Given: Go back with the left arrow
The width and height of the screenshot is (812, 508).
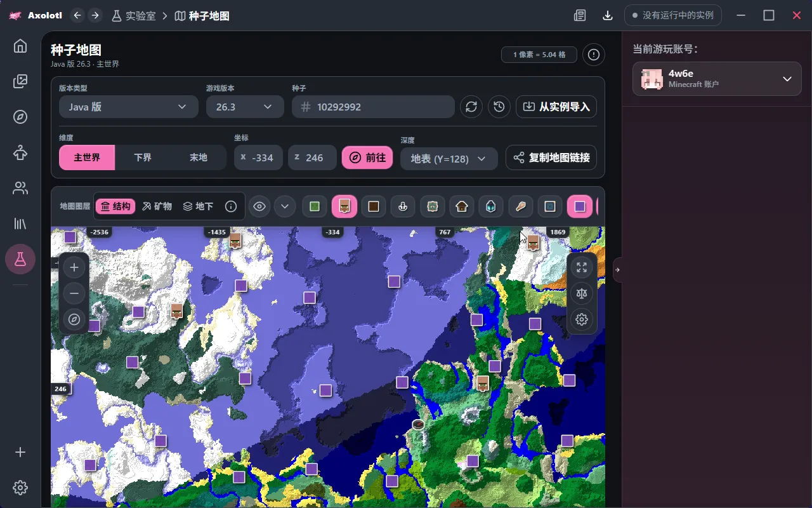Looking at the screenshot, I should tap(77, 15).
